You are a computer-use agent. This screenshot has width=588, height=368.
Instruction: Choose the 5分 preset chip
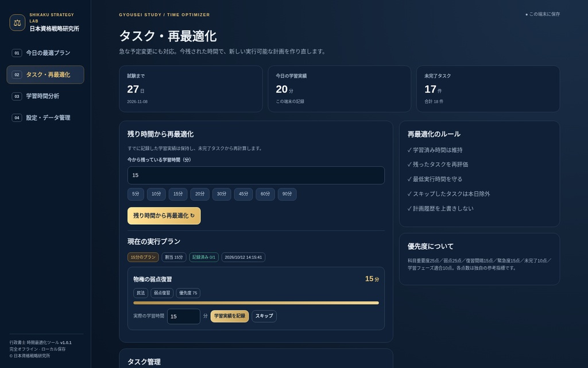click(136, 194)
